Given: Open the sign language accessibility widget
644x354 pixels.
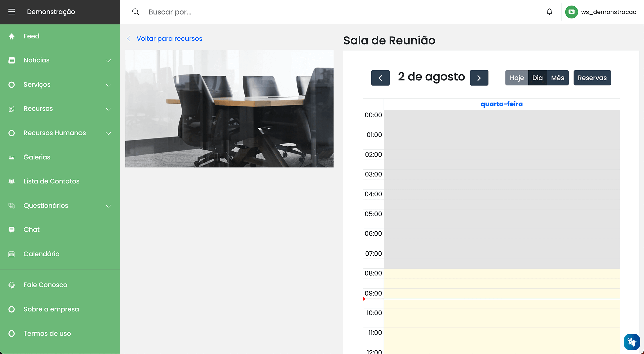Looking at the screenshot, I should (x=632, y=342).
